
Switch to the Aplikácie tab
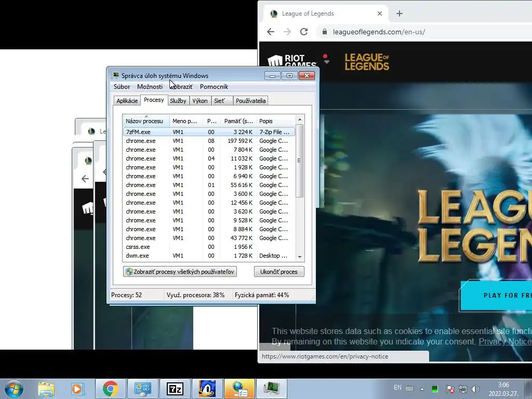[x=127, y=101]
